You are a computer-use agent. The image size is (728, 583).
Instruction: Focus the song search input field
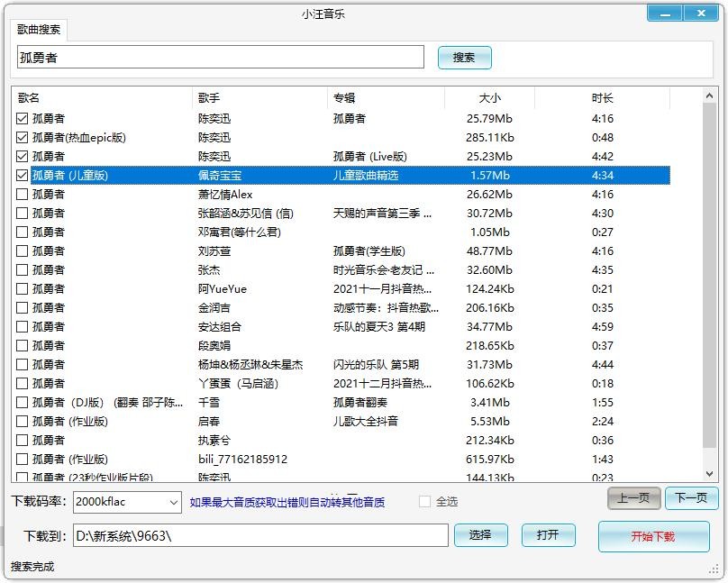click(220, 58)
